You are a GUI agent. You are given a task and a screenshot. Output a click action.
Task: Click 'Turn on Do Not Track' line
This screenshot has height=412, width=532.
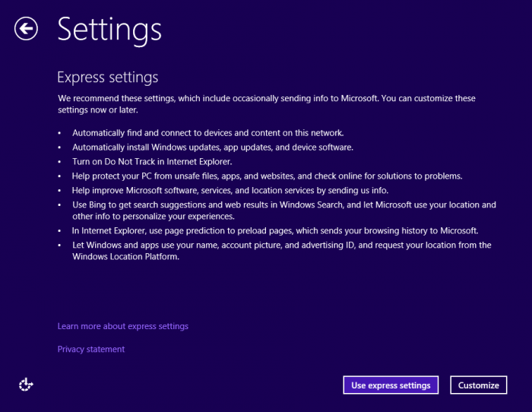pos(152,162)
